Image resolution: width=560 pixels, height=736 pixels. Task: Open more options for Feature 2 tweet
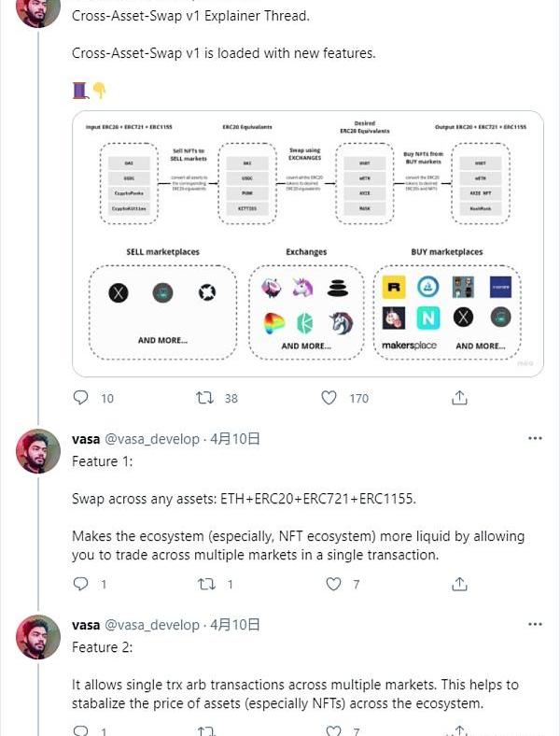[535, 624]
